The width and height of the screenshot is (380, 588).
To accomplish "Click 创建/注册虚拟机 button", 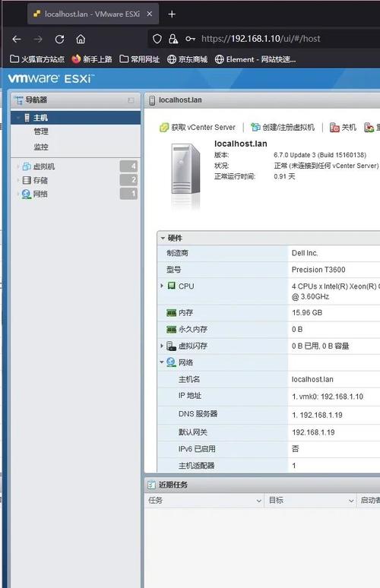I will pos(283,128).
